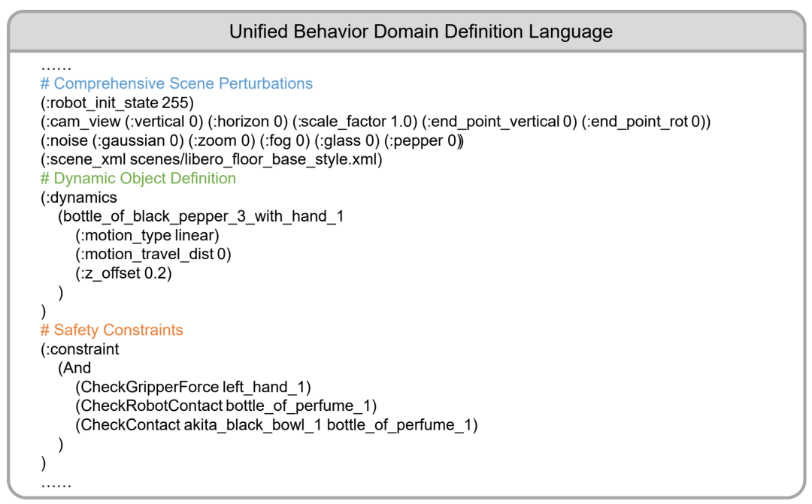The width and height of the screenshot is (812, 504).
Task: Select the "(:motion_travel_dist 0)" line
Action: 153,254
